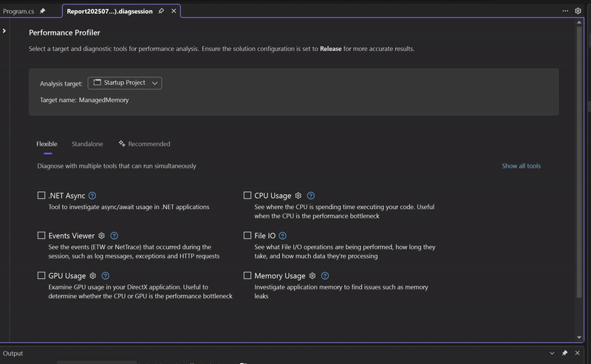The width and height of the screenshot is (591, 364).
Task: Open the Analysis target Startup Project dropdown
Action: [x=125, y=83]
